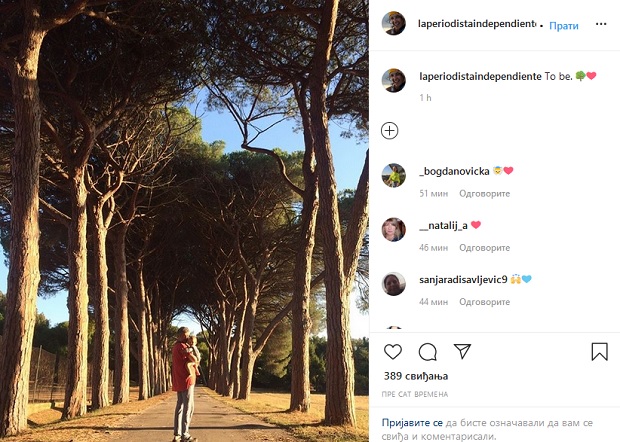This screenshot has width=620, height=442.
Task: Reply to __natalij_a comment via Одговорите
Action: (484, 248)
